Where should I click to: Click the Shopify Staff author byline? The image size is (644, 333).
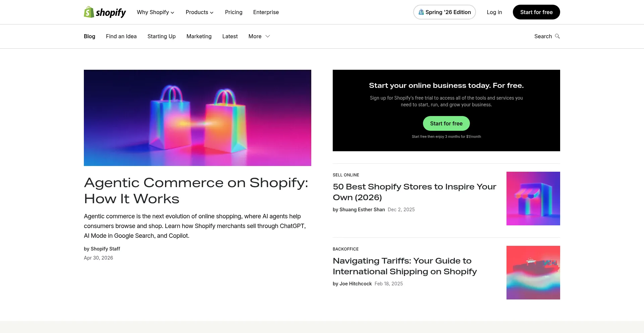[x=102, y=249]
